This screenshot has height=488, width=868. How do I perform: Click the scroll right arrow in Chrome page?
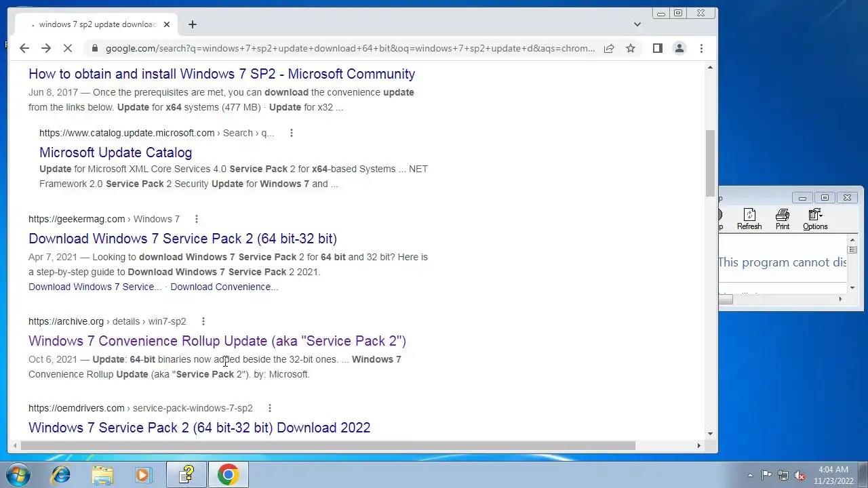pyautogui.click(x=698, y=445)
